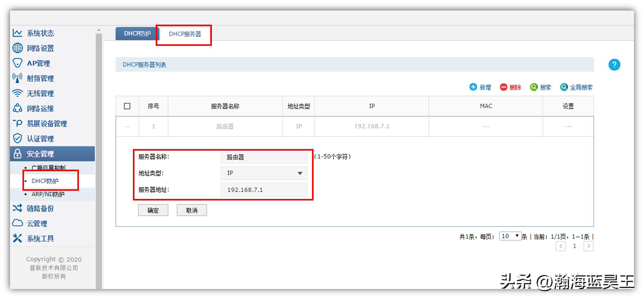Image resolution: width=644 pixels, height=299 pixels.
Task: Select the 网络设置 globe icon
Action: [17, 48]
